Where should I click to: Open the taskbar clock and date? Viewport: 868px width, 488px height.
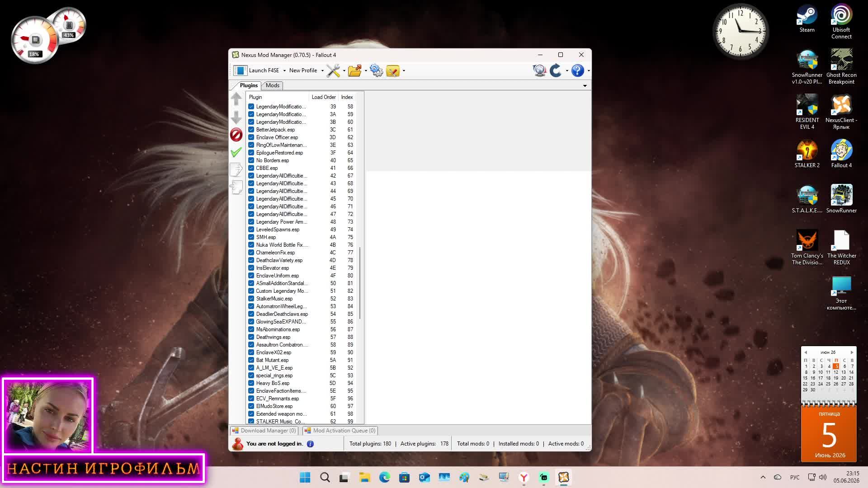pos(846,477)
